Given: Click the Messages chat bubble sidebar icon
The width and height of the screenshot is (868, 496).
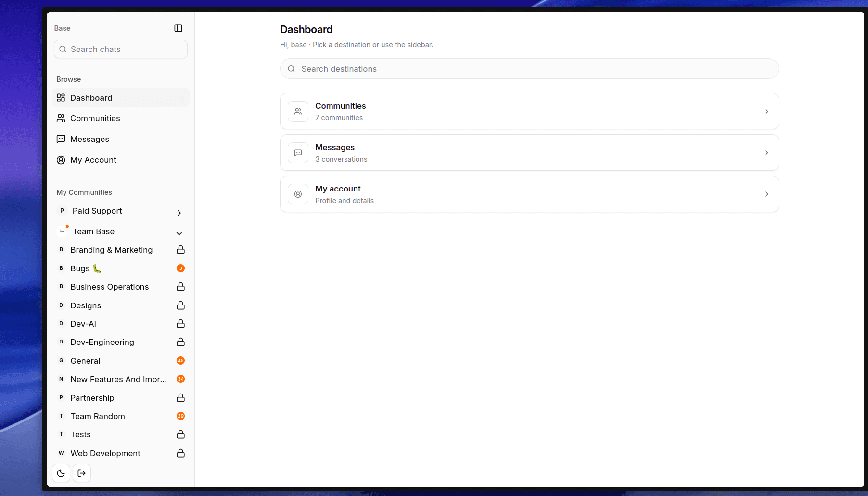Looking at the screenshot, I should tap(61, 139).
